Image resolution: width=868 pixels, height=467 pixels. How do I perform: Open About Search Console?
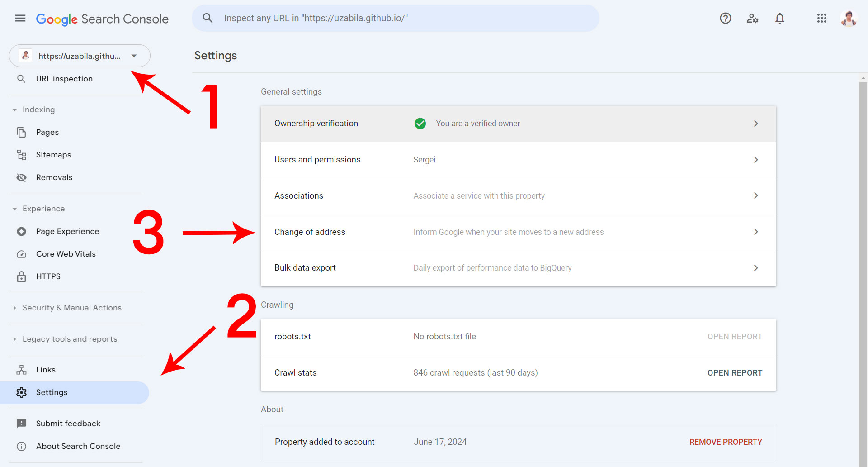pos(78,446)
